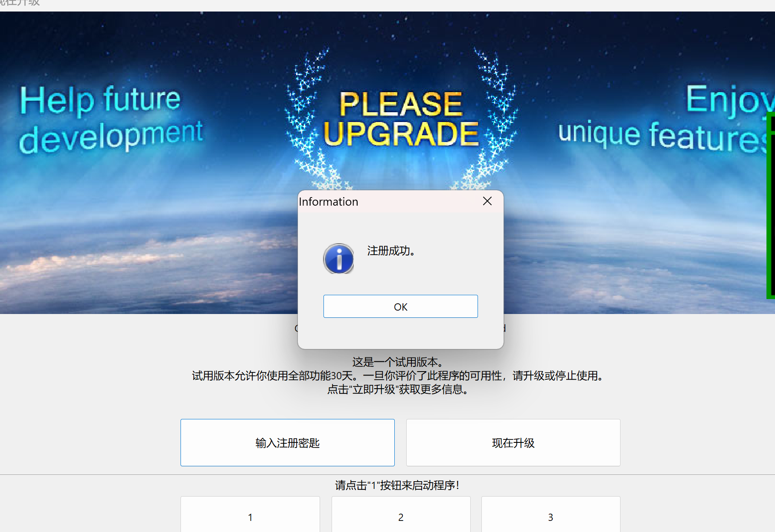This screenshot has height=532, width=775.
Task: Click the 点击"立即升级"获取更多信息 line
Action: click(x=397, y=389)
